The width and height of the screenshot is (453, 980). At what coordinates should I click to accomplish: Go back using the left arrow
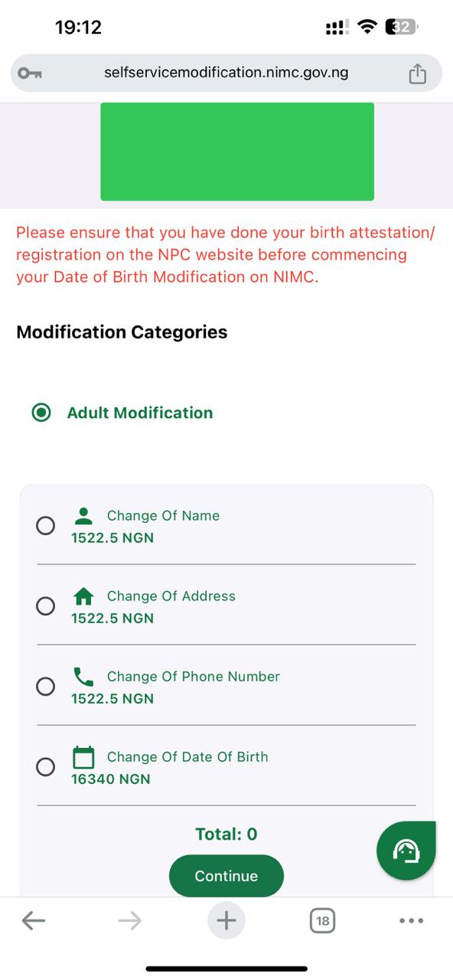pos(34,920)
